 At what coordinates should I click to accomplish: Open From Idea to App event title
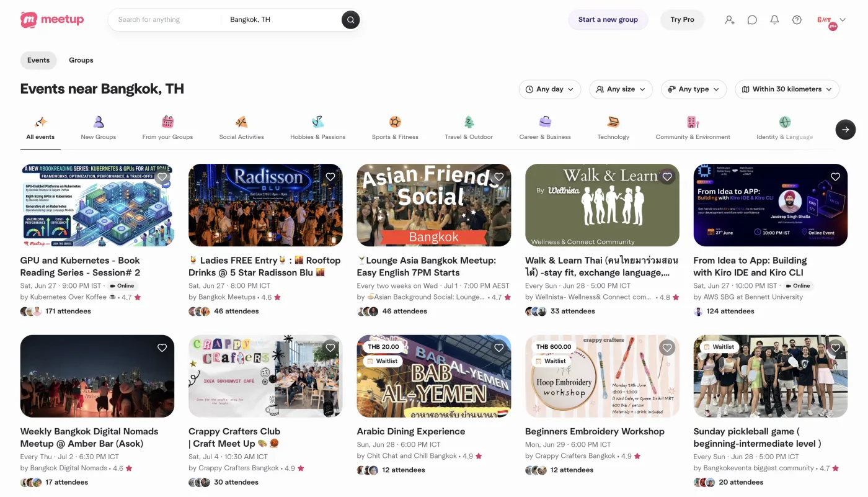[750, 266]
